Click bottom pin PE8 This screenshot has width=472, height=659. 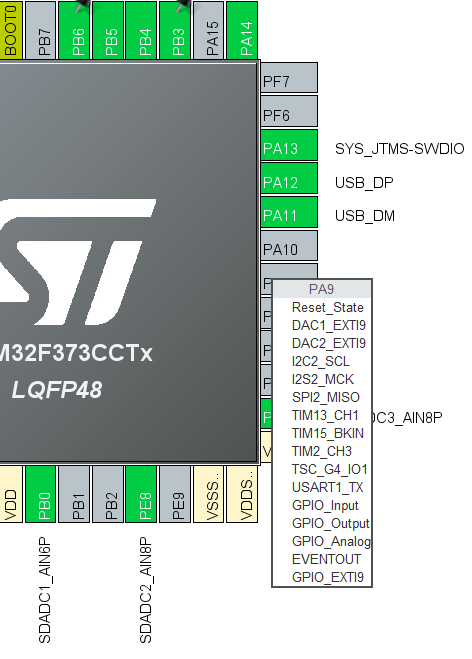(142, 494)
